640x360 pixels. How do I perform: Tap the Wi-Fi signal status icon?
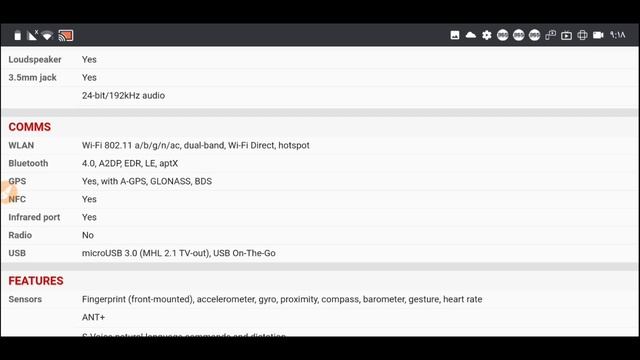coord(47,36)
